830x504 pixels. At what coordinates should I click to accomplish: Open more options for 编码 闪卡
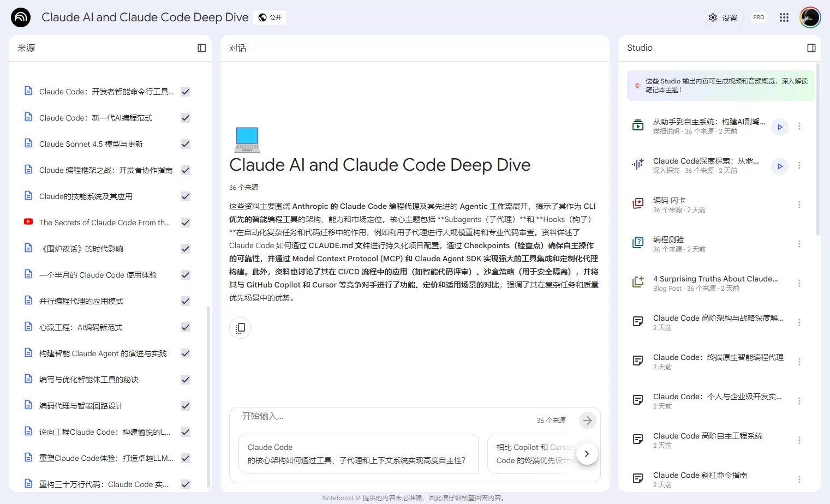799,205
